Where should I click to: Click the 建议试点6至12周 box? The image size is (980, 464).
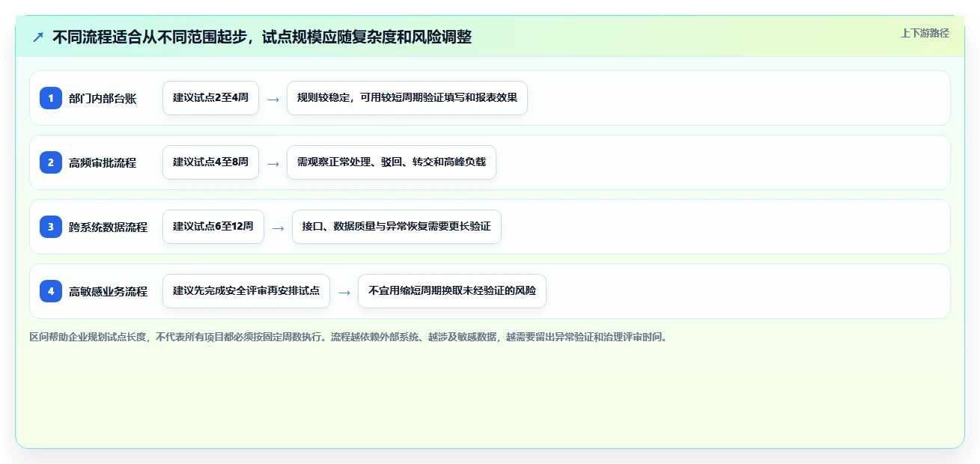pyautogui.click(x=213, y=227)
